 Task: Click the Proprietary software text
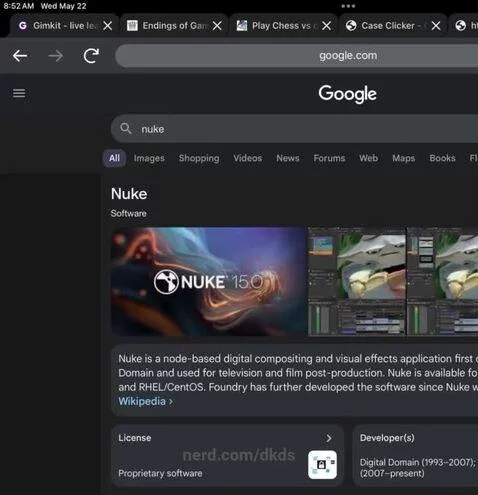[x=160, y=473]
